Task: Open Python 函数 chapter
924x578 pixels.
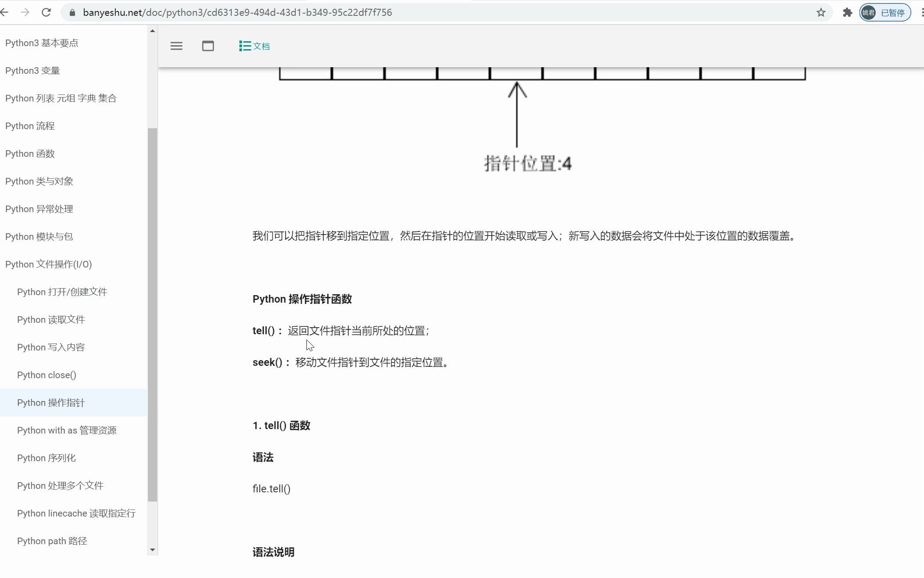Action: [x=30, y=154]
